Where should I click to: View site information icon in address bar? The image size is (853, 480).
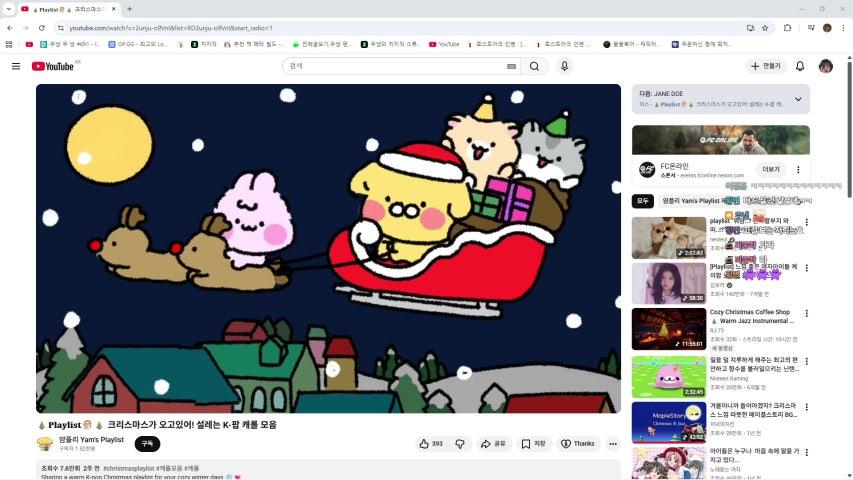click(61, 28)
